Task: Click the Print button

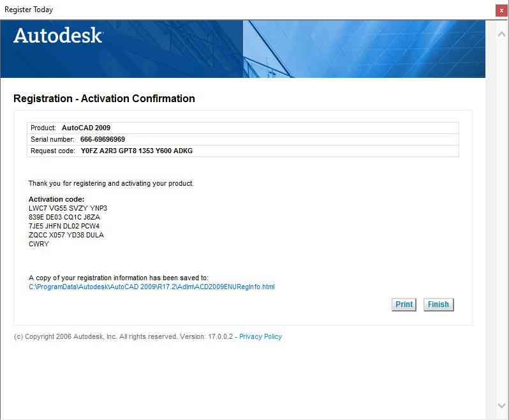Action: (x=404, y=304)
